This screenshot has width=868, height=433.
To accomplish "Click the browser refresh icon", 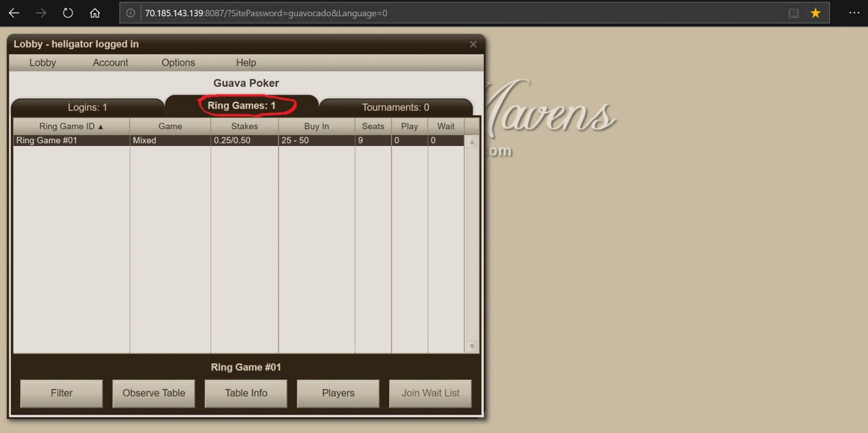I will [68, 13].
